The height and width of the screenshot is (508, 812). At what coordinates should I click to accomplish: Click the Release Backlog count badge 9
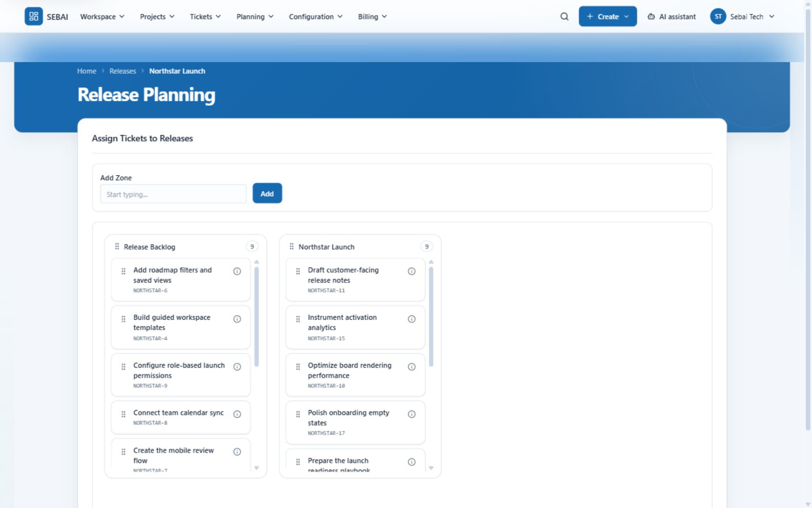click(252, 247)
